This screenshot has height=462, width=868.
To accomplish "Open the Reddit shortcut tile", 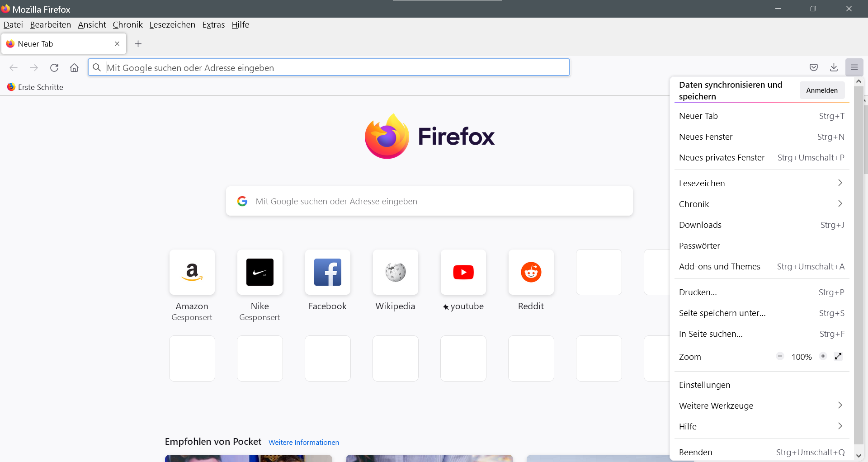I will (x=531, y=272).
